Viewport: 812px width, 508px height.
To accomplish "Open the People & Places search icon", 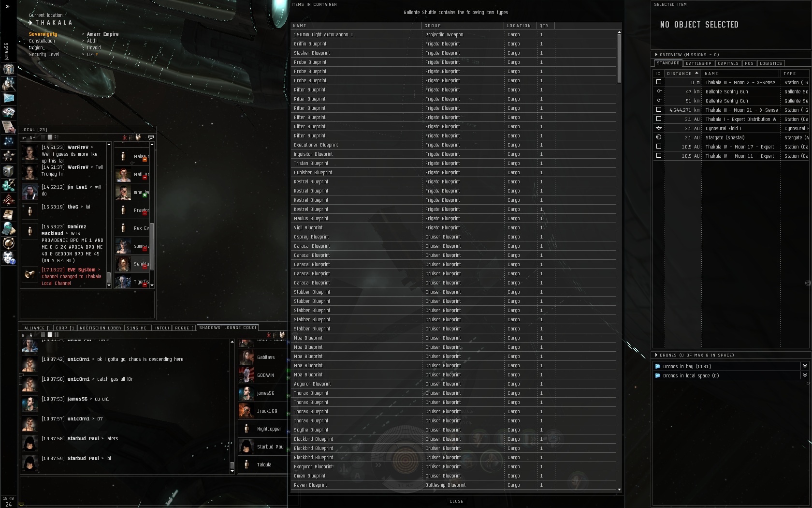I will click(9, 83).
